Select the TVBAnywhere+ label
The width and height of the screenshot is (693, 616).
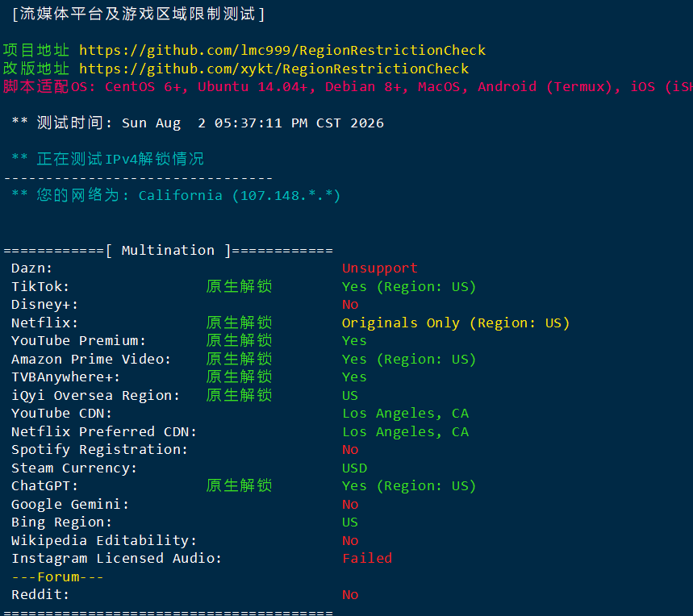66,377
